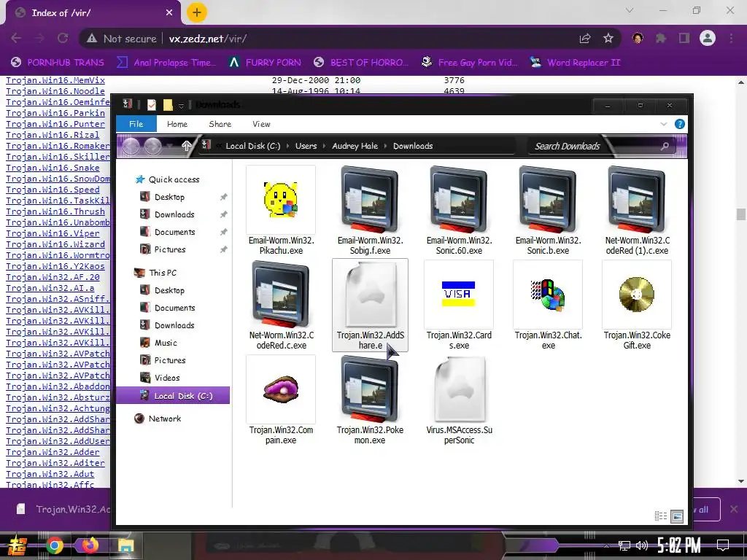Open a new Chrome tab

pyautogui.click(x=197, y=12)
